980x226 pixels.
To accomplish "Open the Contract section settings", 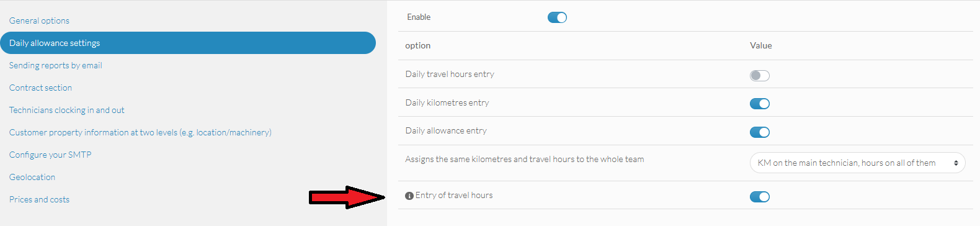I will 40,88.
